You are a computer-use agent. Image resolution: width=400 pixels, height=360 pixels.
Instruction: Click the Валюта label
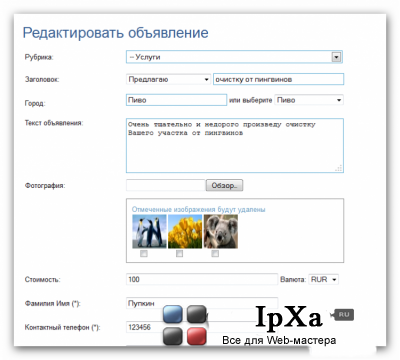(x=293, y=279)
